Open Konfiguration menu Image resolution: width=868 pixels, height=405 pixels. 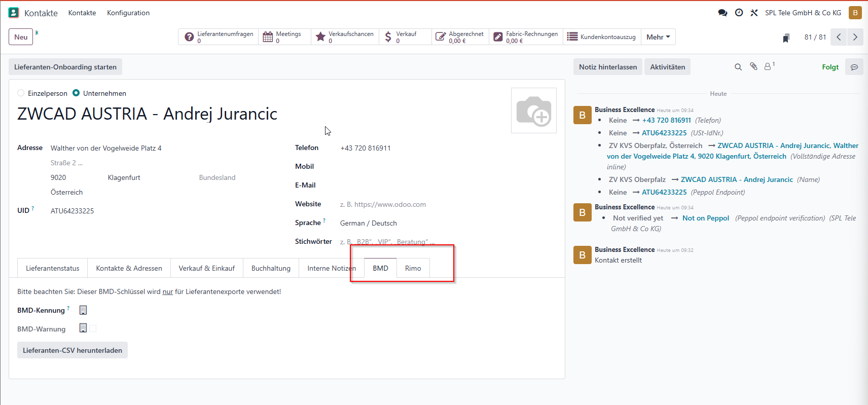(x=128, y=13)
